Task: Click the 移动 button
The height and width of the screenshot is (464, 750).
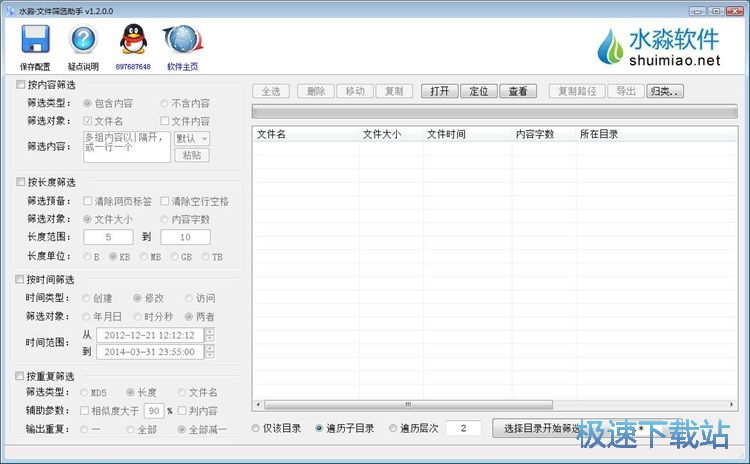Action: (x=355, y=91)
